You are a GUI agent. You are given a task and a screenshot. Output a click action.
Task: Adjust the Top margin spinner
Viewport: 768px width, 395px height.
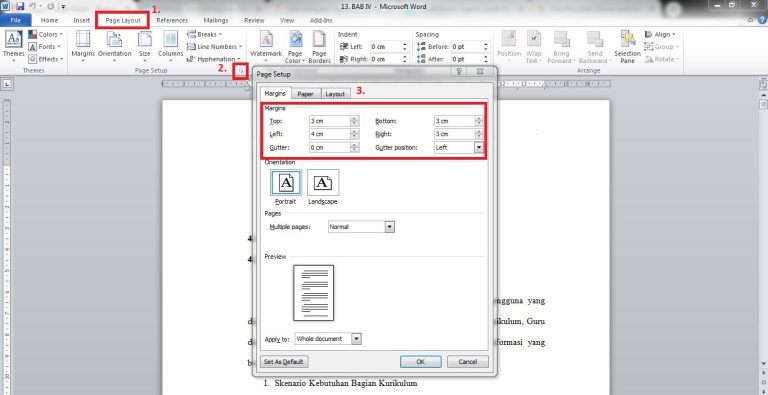tap(355, 121)
